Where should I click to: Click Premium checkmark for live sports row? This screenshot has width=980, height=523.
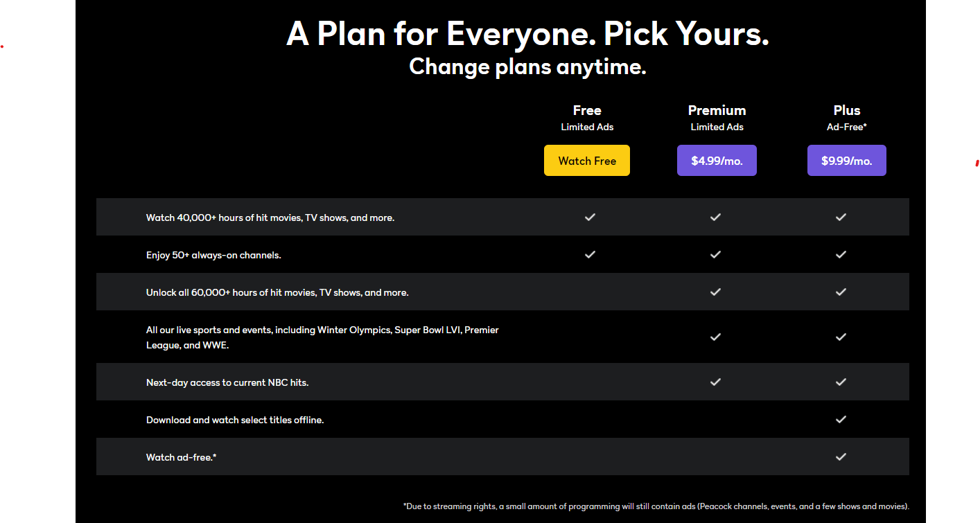[715, 337]
